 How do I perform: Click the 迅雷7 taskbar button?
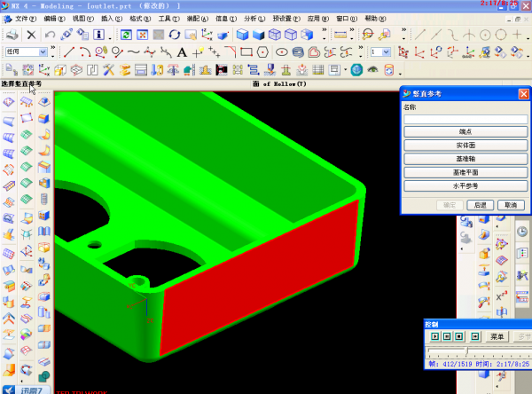tap(27, 390)
